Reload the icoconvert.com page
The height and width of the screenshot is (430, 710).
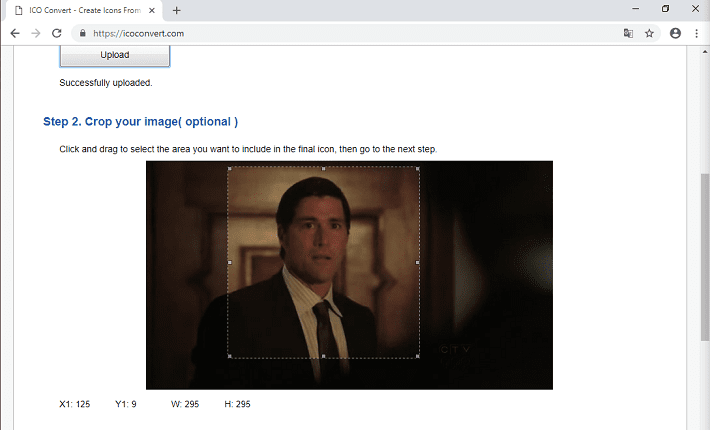pos(57,33)
